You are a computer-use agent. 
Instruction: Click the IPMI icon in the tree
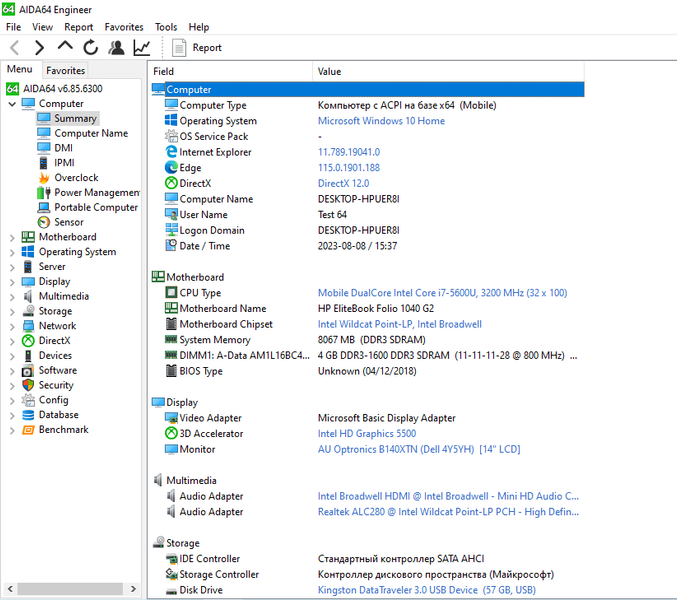click(x=44, y=163)
